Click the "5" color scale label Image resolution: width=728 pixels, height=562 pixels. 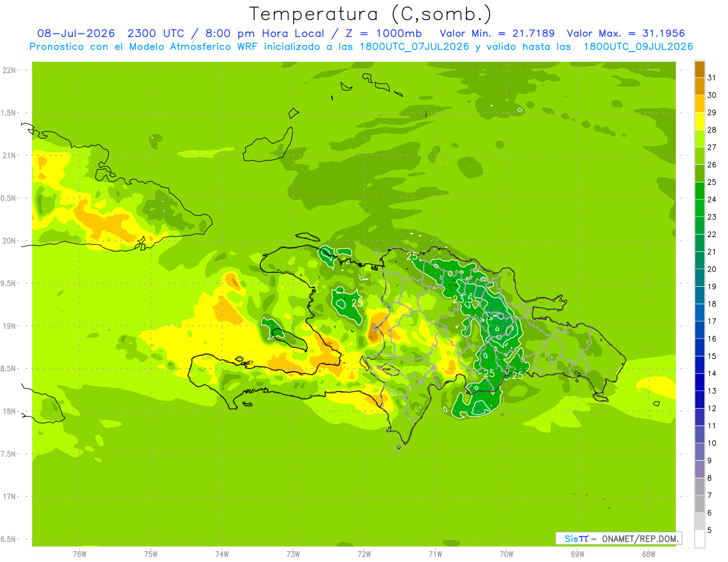tap(710, 530)
